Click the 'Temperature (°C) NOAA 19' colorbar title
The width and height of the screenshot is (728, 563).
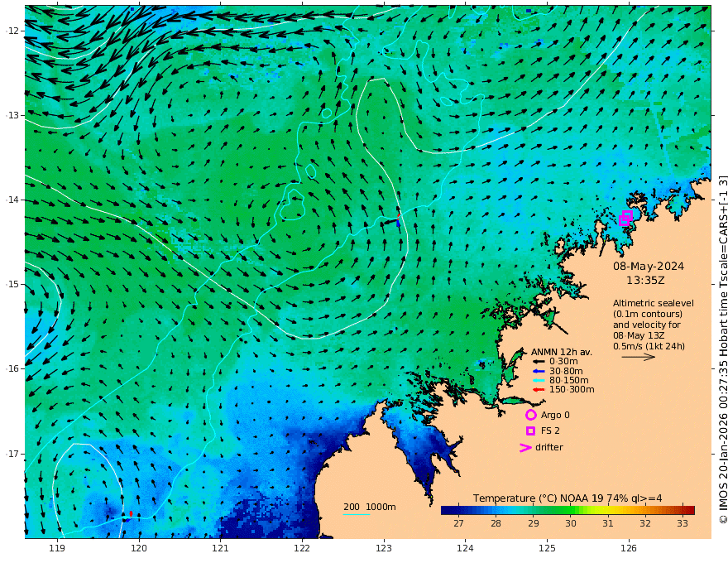click(538, 498)
